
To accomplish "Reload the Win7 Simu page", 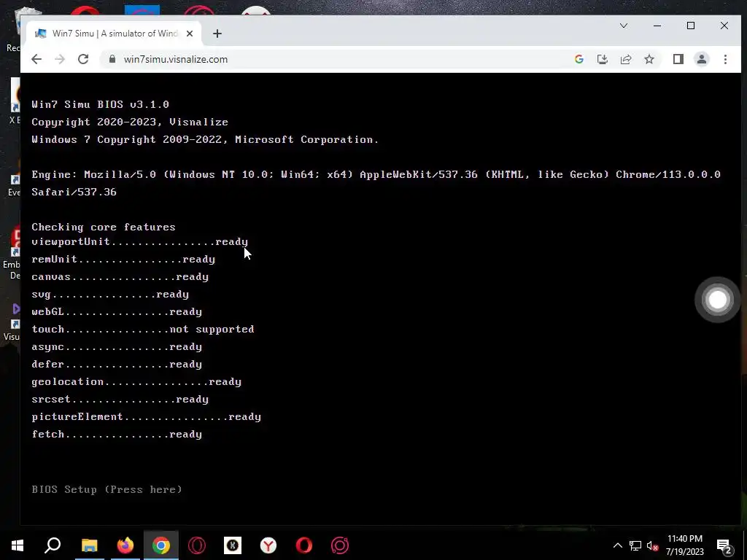I will 83,59.
